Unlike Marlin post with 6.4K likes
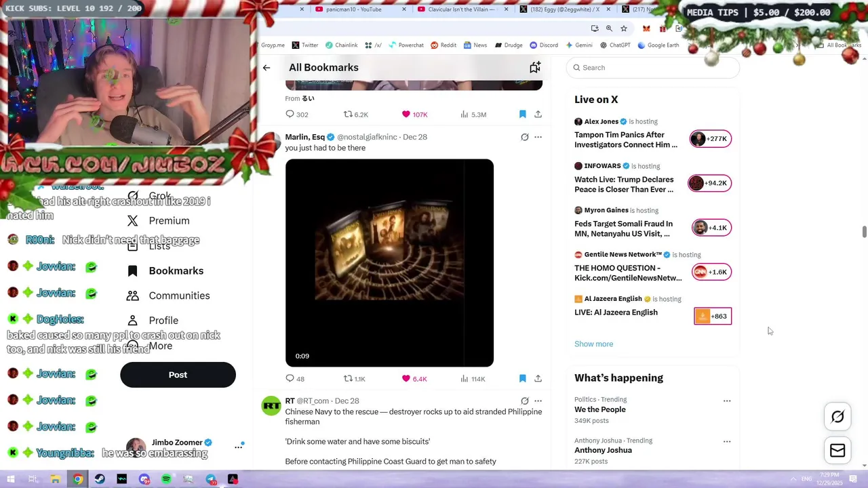Viewport: 868px width, 488px height. 414,379
